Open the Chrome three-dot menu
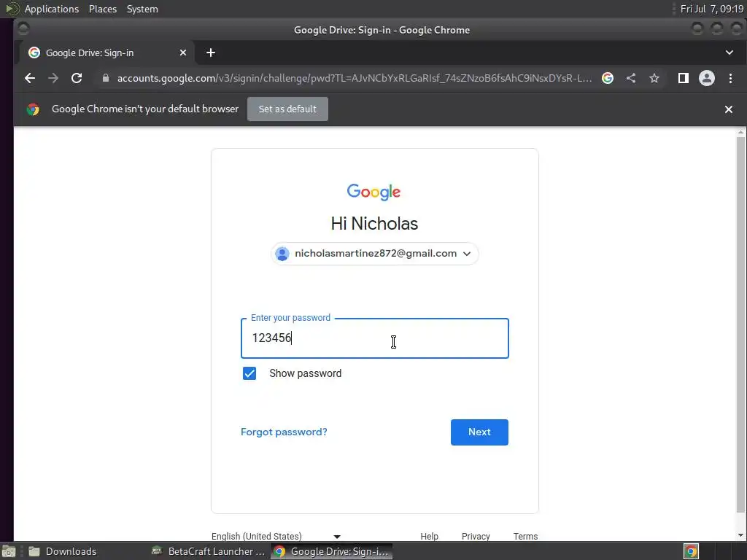This screenshot has width=747, height=560. click(730, 78)
